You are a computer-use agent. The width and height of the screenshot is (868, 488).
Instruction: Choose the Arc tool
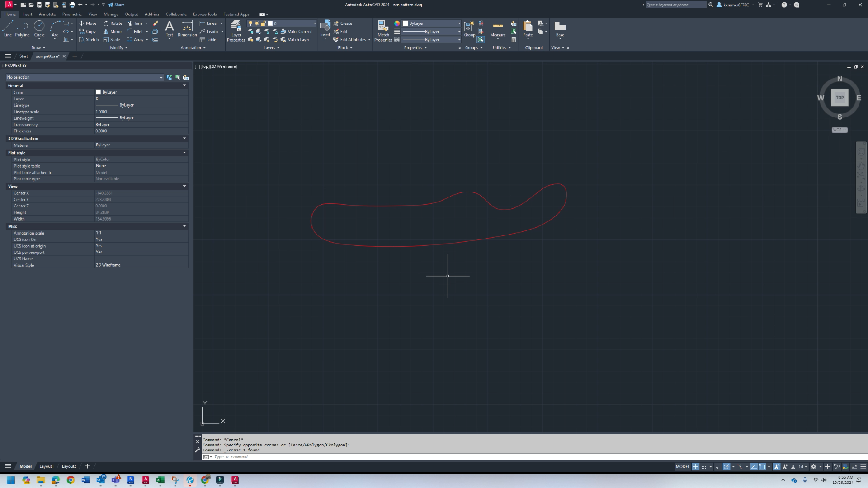point(55,28)
